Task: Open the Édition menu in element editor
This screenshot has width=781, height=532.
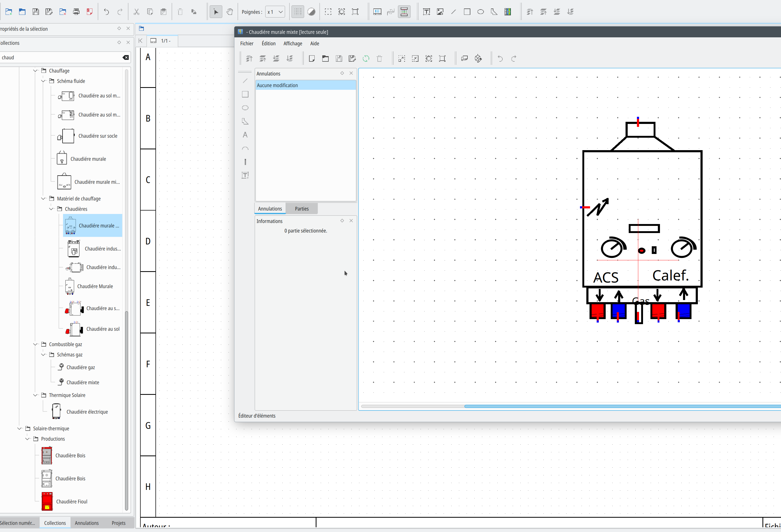Action: [x=269, y=43]
